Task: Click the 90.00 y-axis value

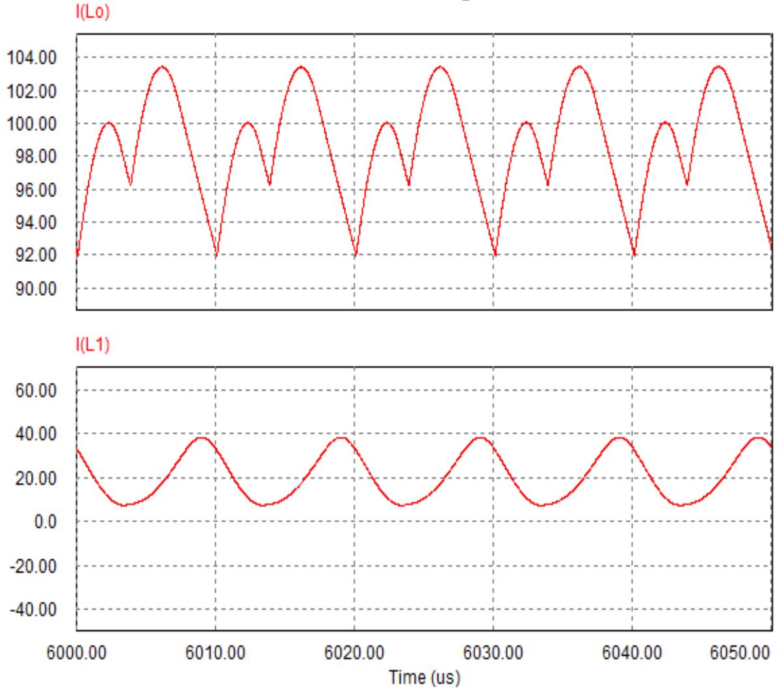Action: click(x=36, y=289)
